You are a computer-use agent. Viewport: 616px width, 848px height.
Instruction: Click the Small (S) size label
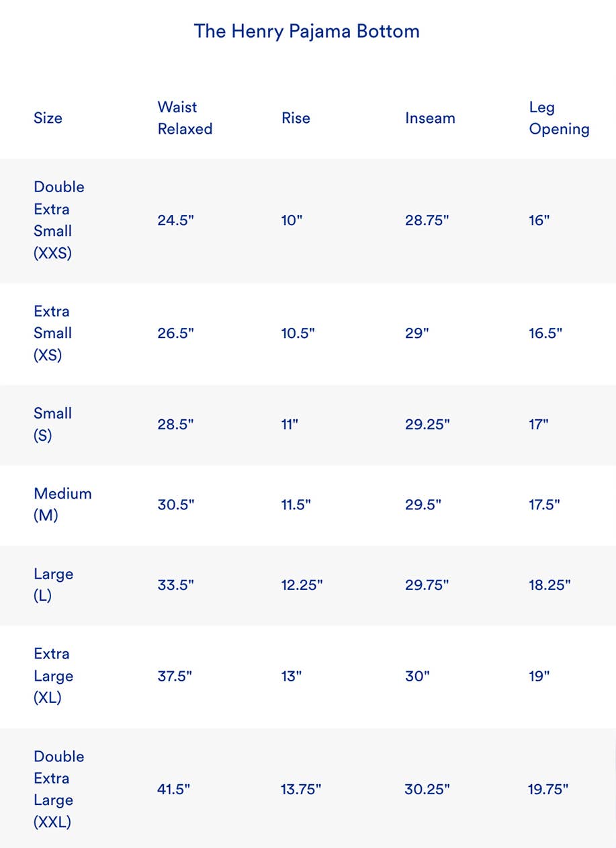(x=52, y=424)
